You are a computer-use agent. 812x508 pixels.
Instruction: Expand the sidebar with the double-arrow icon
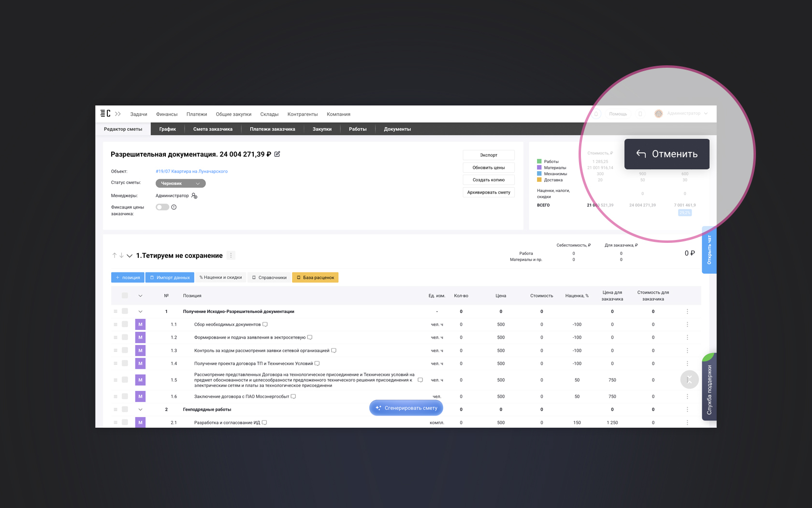[118, 114]
